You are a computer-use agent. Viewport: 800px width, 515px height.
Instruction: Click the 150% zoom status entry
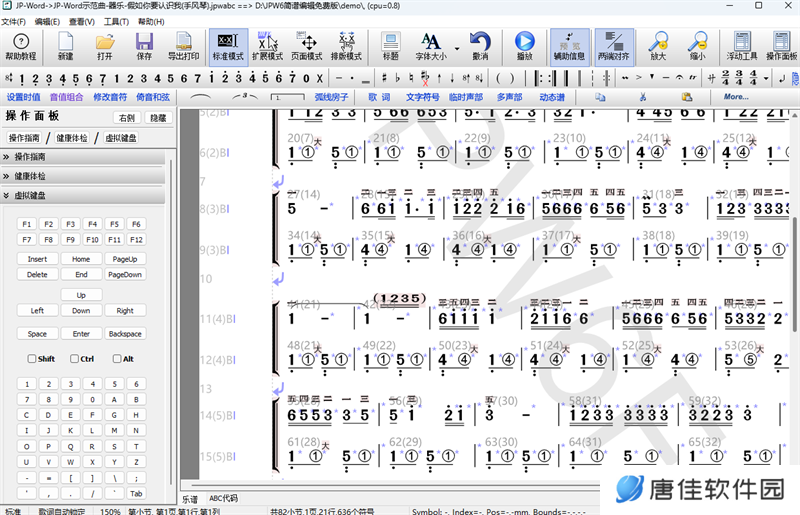(x=110, y=511)
